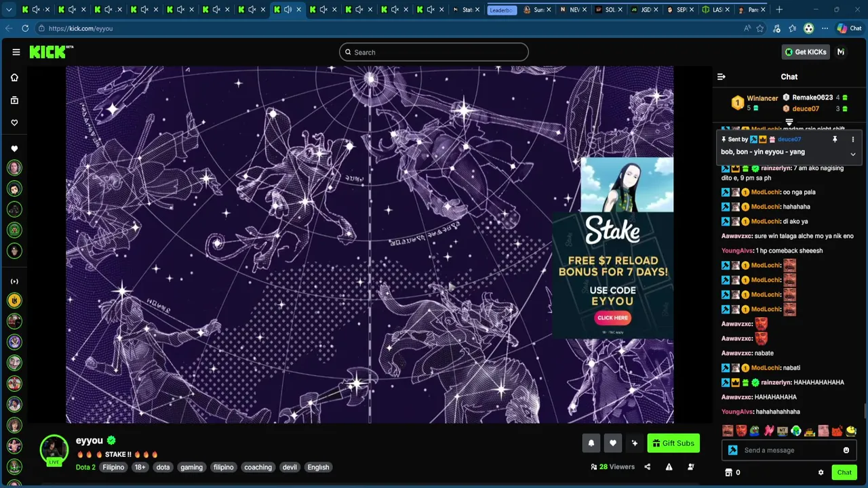Open the emoji picker in chat input

(x=846, y=450)
